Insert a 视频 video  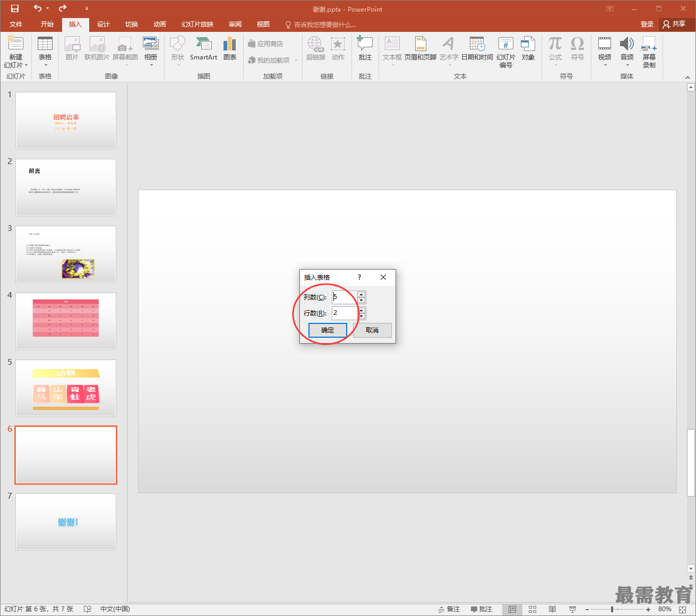(x=605, y=52)
